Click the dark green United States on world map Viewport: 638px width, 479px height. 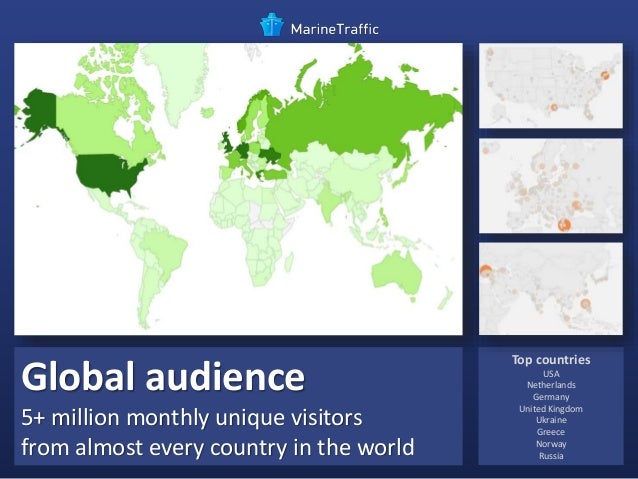click(x=107, y=172)
